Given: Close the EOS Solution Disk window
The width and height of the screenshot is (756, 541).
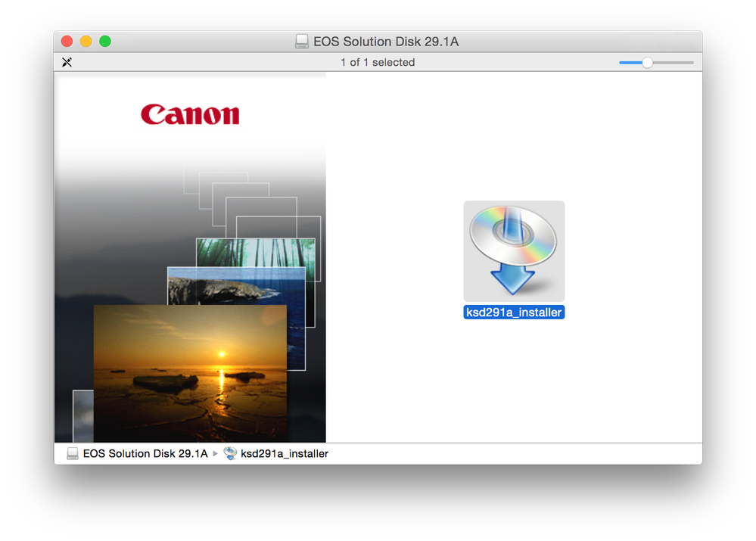Looking at the screenshot, I should coord(67,42).
